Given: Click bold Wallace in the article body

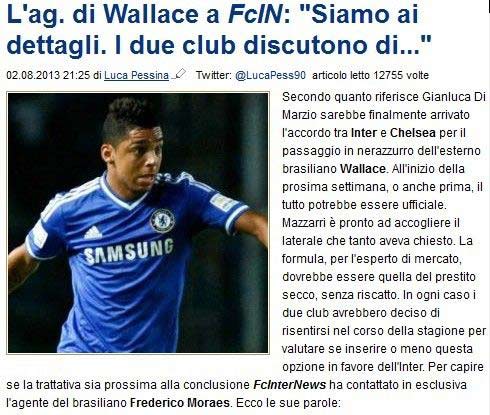Looking at the screenshot, I should coord(363,169).
